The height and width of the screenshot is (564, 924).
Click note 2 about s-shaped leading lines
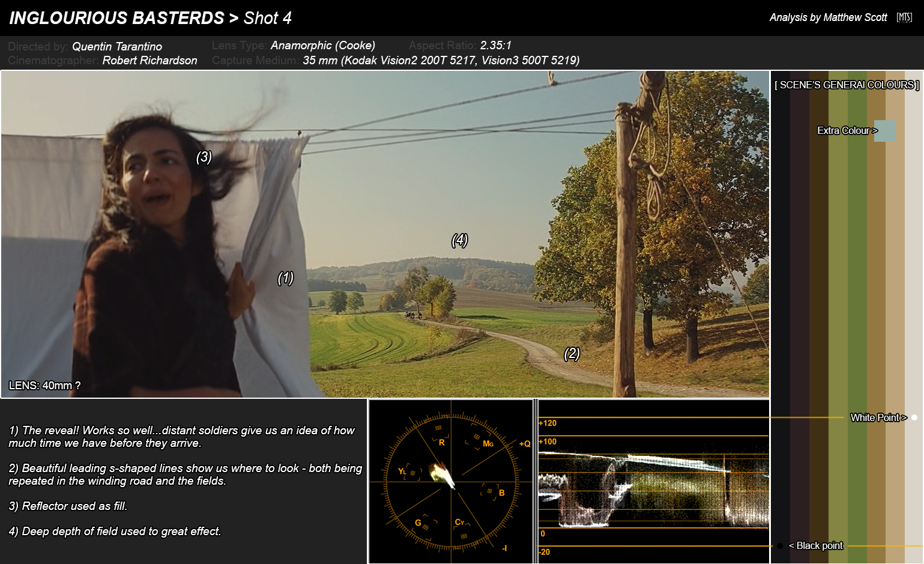[x=186, y=475]
